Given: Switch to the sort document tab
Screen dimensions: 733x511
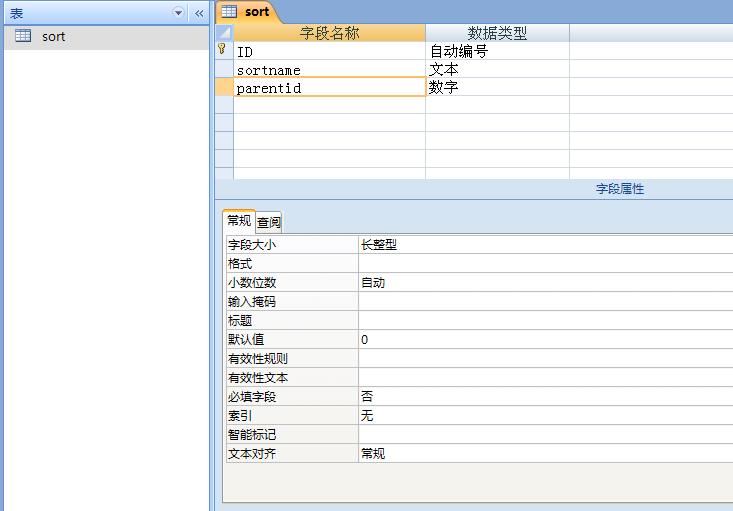Looking at the screenshot, I should [x=248, y=12].
